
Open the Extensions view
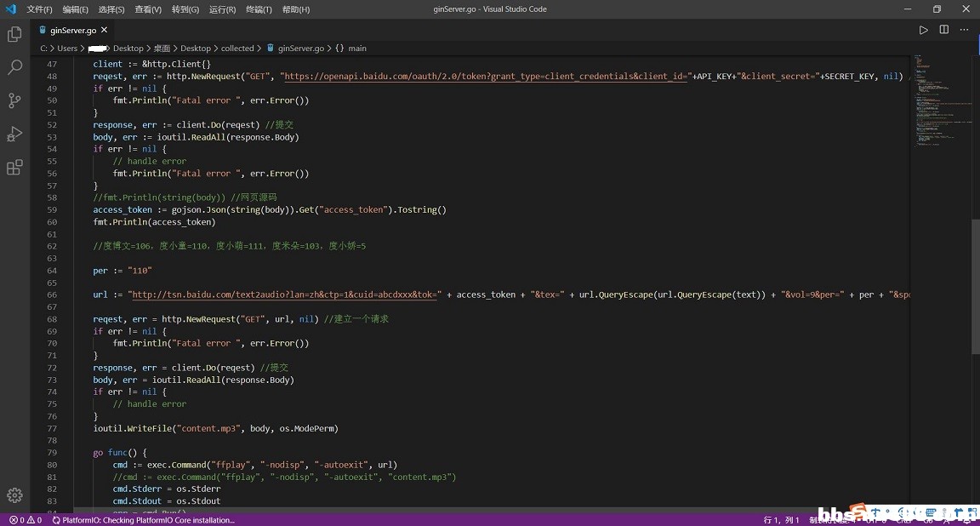tap(14, 168)
